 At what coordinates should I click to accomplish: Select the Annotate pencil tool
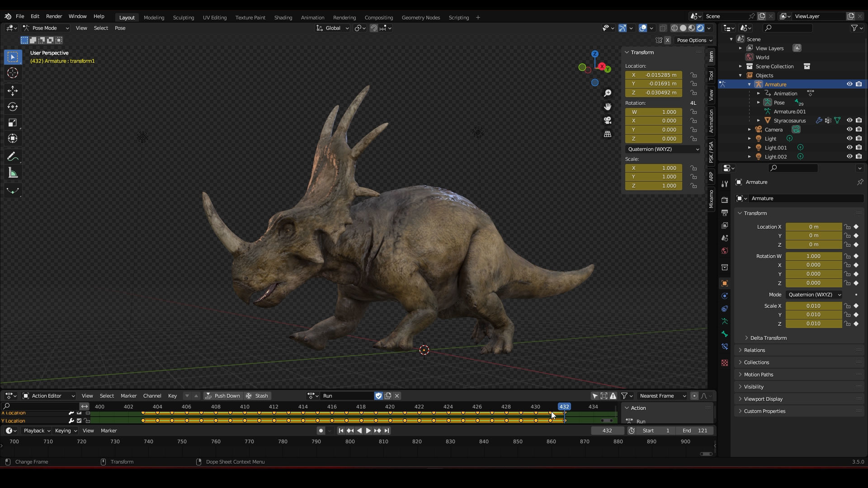coord(13,157)
